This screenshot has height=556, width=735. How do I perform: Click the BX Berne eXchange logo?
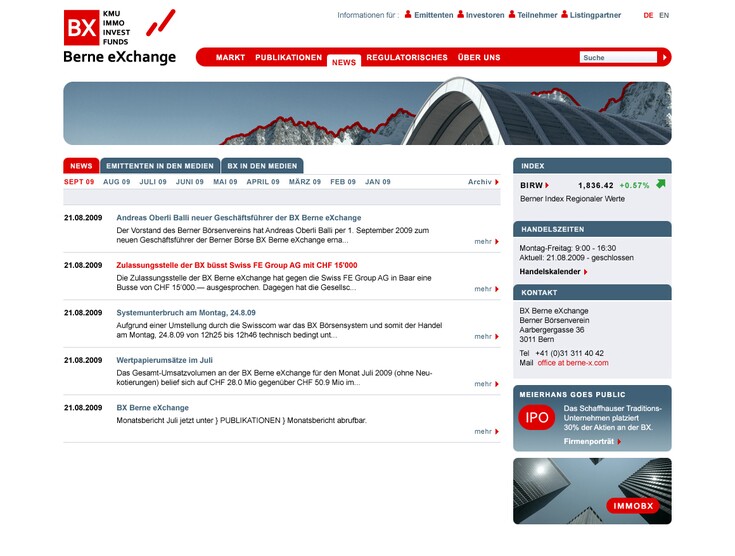coord(120,36)
